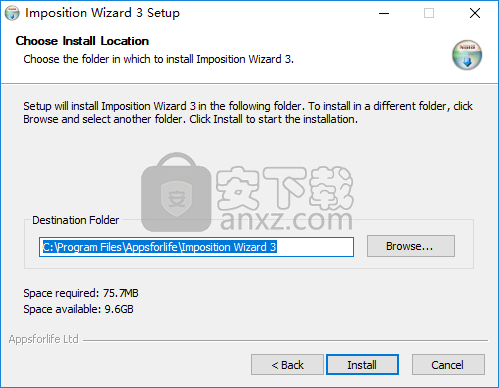
Task: Click the anxz shield bag watermark logo
Action: pyautogui.click(x=176, y=192)
